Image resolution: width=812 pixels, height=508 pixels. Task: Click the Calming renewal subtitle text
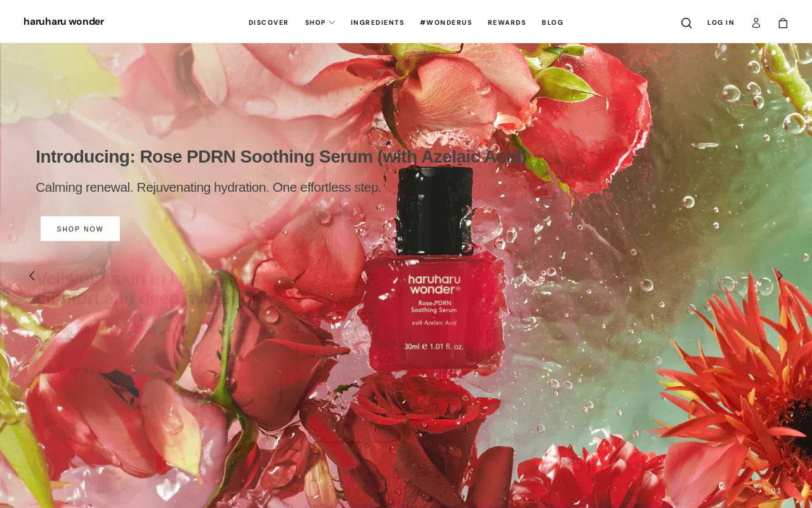(208, 187)
